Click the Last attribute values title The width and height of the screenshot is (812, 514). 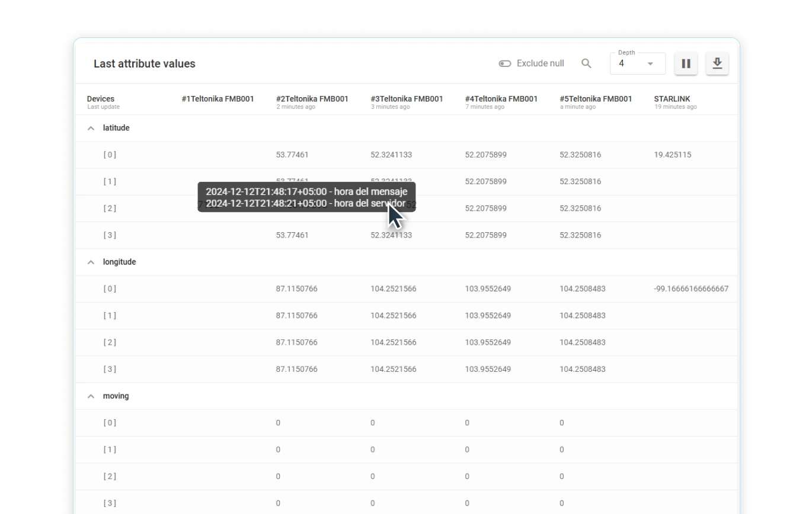click(x=144, y=63)
